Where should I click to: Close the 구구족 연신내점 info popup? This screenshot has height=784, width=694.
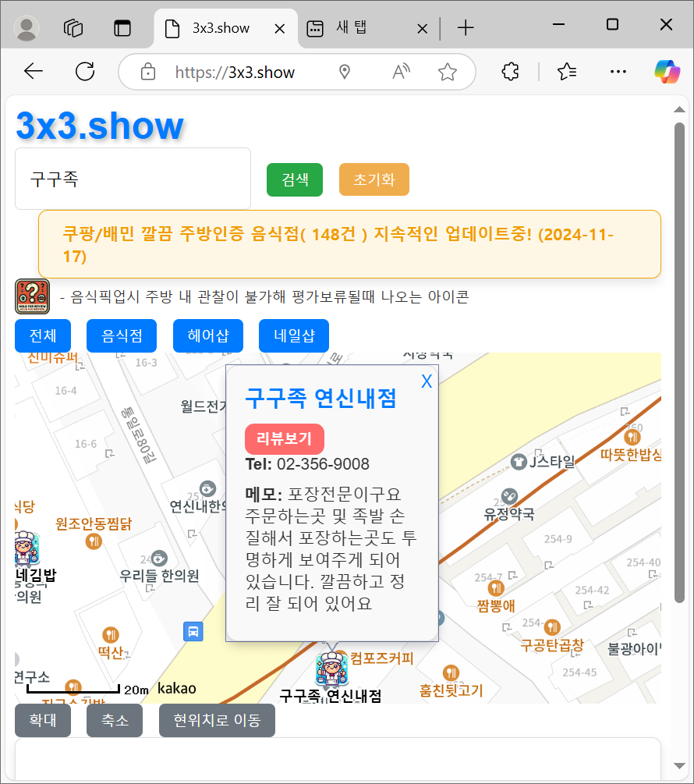click(427, 381)
